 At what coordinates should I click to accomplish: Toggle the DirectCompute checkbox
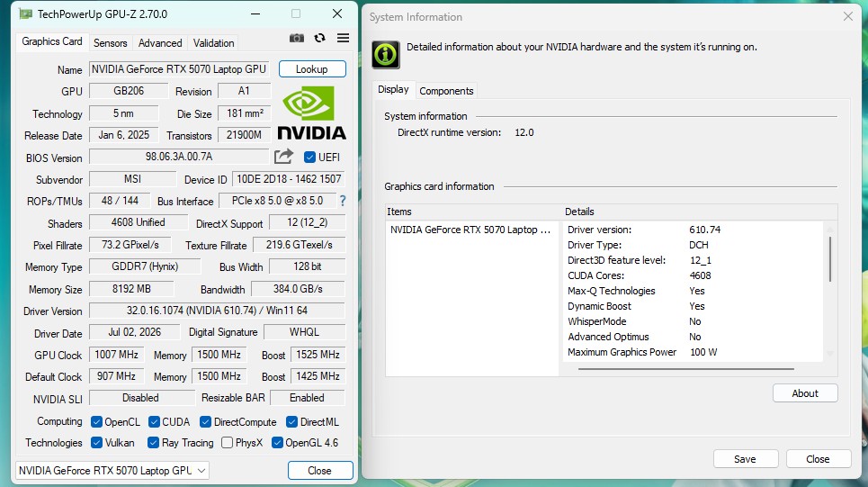[205, 422]
